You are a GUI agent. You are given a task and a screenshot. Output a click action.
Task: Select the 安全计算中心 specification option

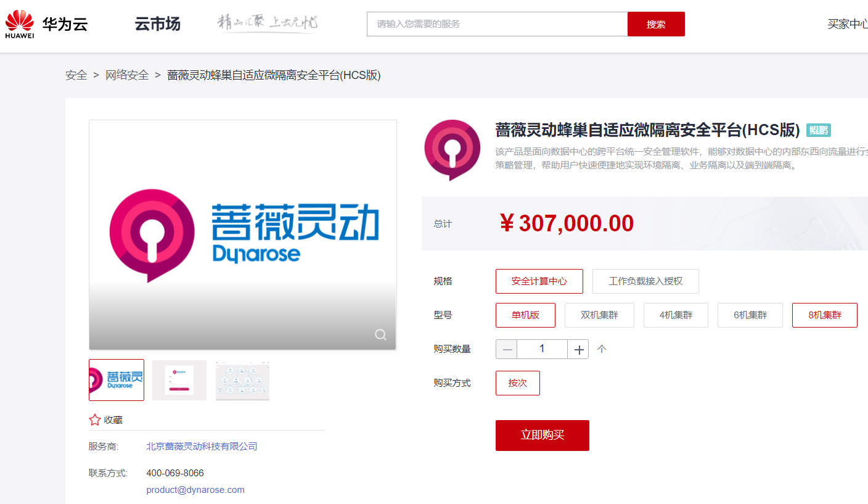pos(539,281)
